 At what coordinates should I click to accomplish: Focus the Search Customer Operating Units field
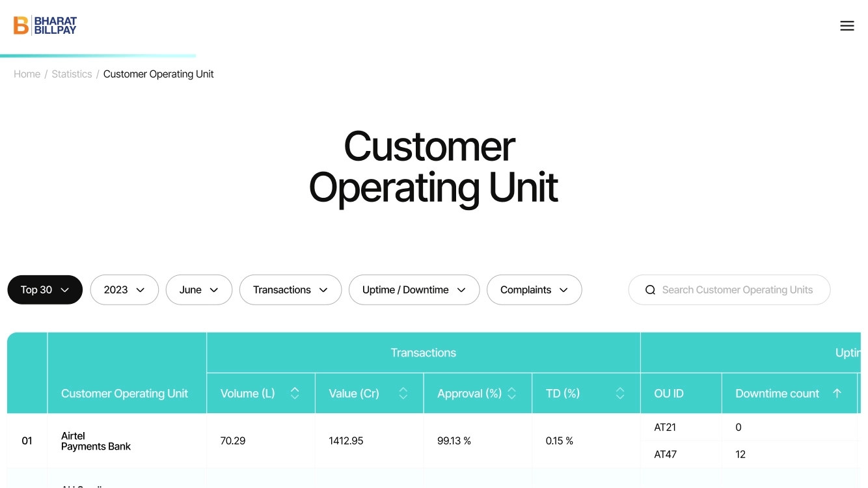click(x=737, y=290)
